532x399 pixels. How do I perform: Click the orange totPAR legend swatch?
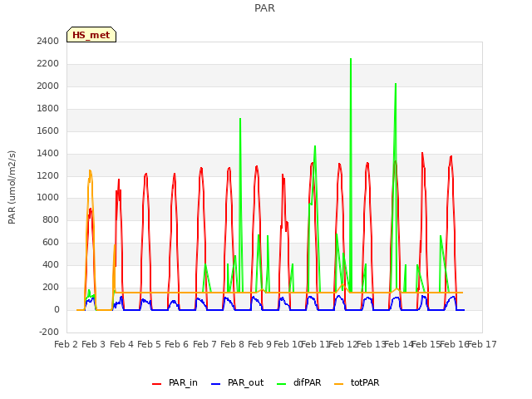(x=339, y=384)
